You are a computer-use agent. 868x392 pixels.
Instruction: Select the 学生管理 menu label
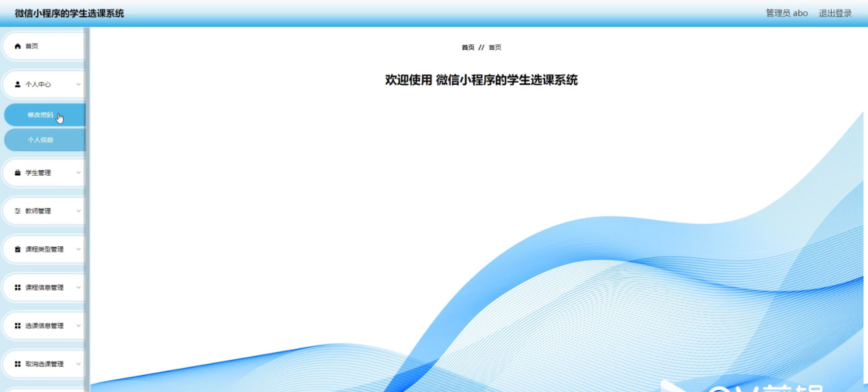[x=38, y=173]
